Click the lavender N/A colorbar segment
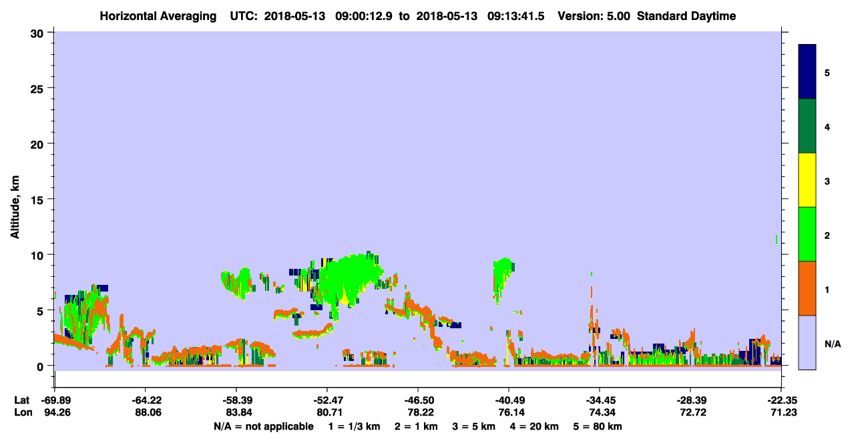This screenshot has width=868, height=445. 807,342
